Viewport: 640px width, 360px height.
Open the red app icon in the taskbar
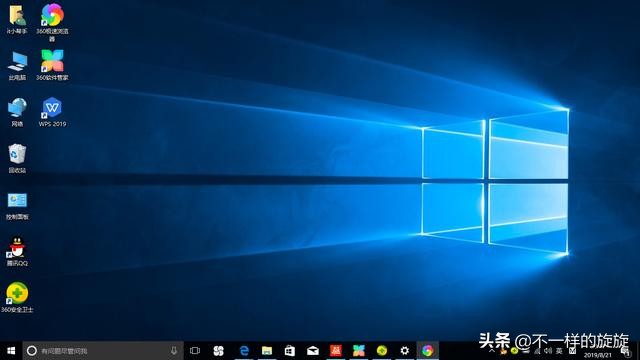336,351
